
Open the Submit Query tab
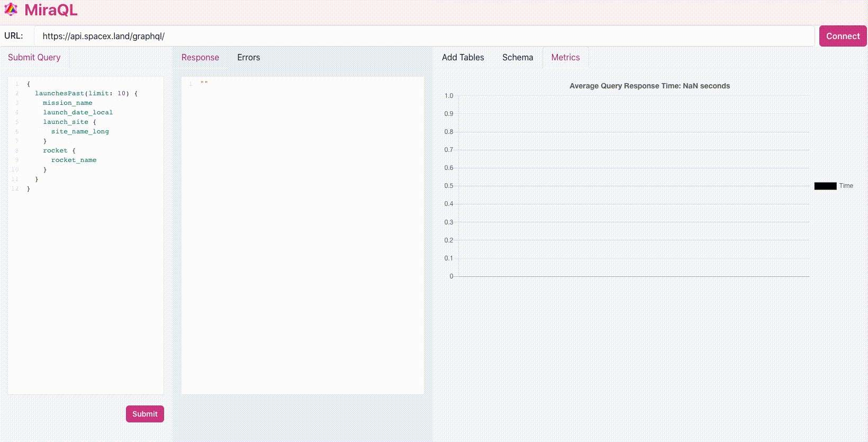click(34, 57)
